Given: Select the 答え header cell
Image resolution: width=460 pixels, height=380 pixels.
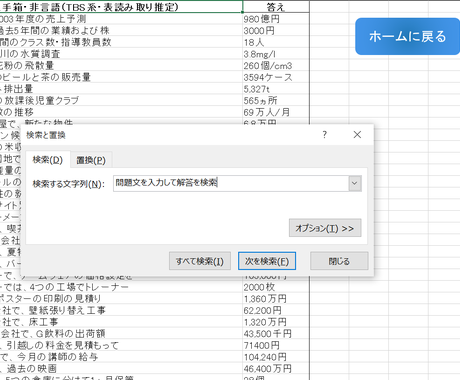Looking at the screenshot, I should (276, 7).
